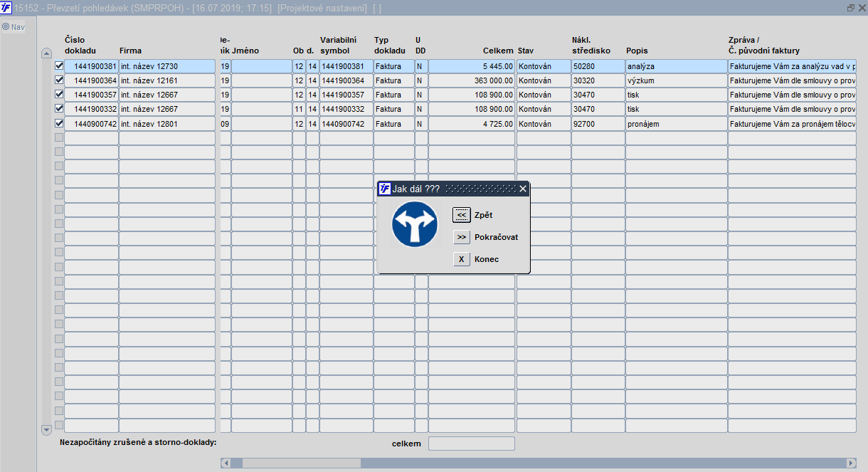Click the scroll-up arrow beside the table
The image size is (868, 472).
coord(47,53)
